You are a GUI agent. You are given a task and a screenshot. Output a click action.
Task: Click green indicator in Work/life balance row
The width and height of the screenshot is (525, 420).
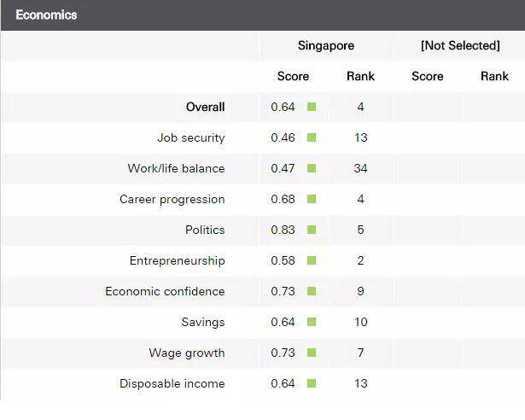pos(312,168)
